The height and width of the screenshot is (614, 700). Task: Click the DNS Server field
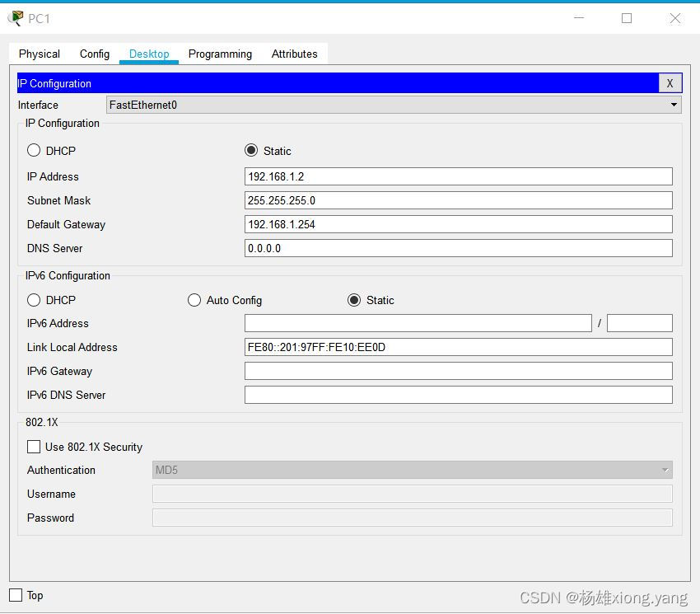(458, 248)
